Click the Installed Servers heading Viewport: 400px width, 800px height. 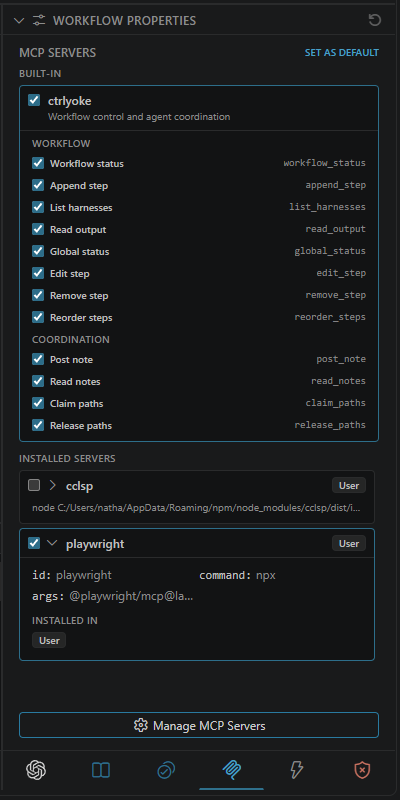click(x=67, y=458)
